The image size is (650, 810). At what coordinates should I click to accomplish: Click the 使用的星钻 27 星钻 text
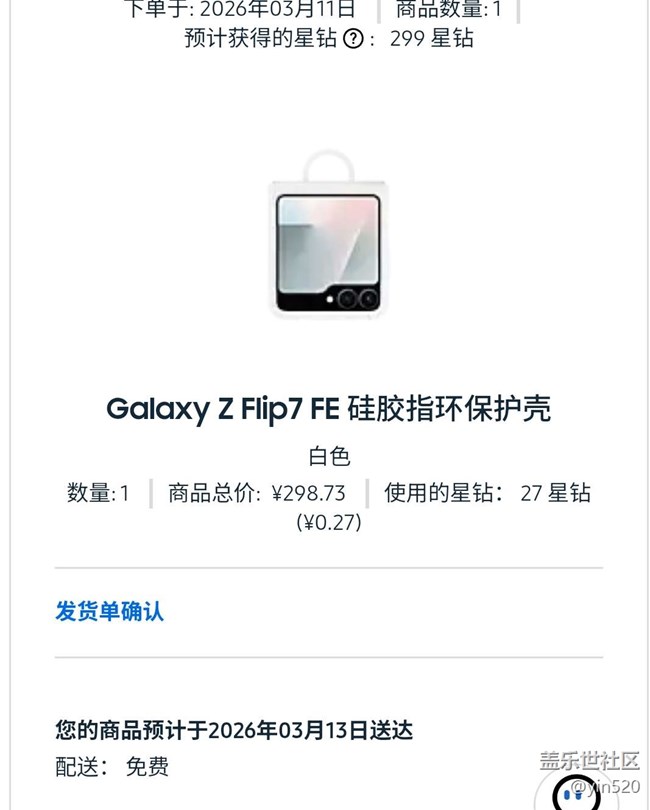pos(487,493)
